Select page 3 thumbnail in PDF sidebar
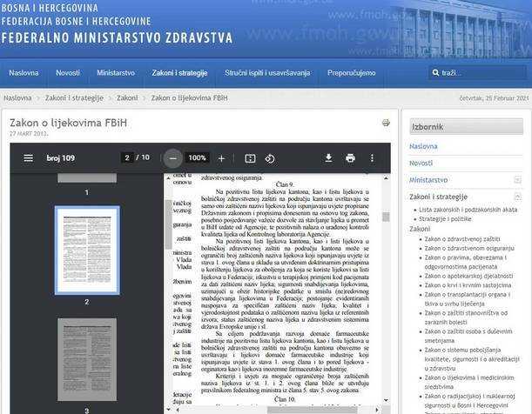The height and width of the screenshot is (414, 532). tap(86, 359)
